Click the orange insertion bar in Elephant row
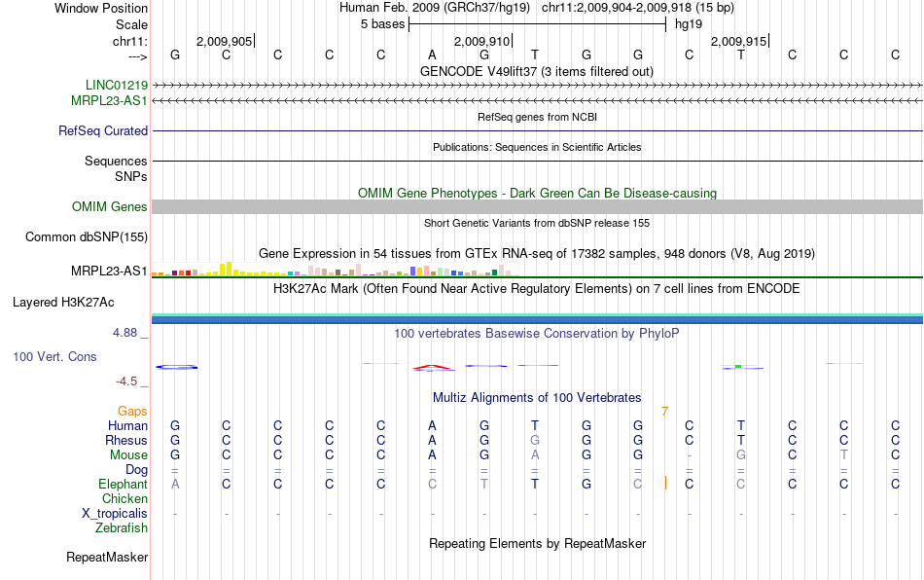This screenshot has height=580, width=924. click(x=665, y=484)
